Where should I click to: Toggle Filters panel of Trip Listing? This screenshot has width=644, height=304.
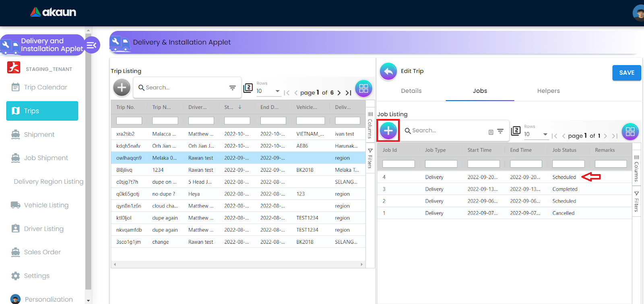click(x=370, y=158)
